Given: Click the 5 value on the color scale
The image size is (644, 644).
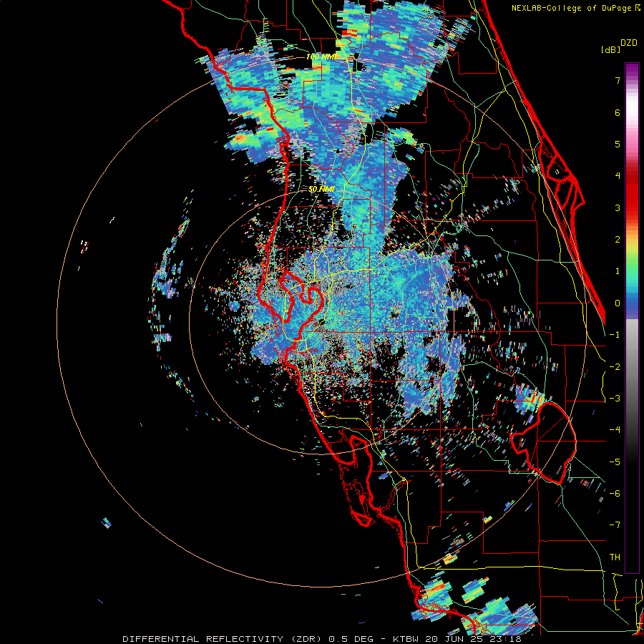Looking at the screenshot, I should (618, 144).
